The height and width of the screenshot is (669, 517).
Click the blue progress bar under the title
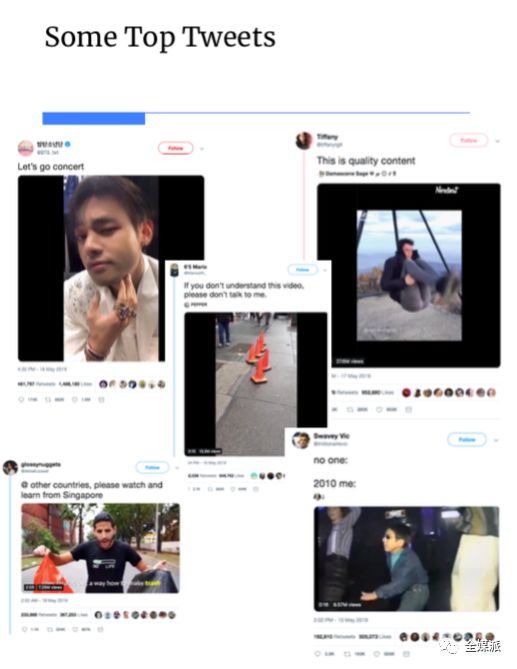pos(93,118)
